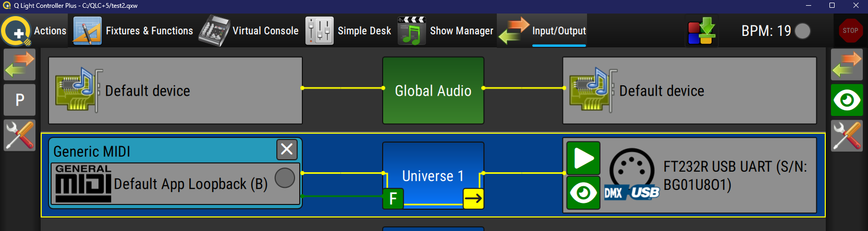Toggle the right-side green eye button
The height and width of the screenshot is (231, 868).
pos(847,99)
